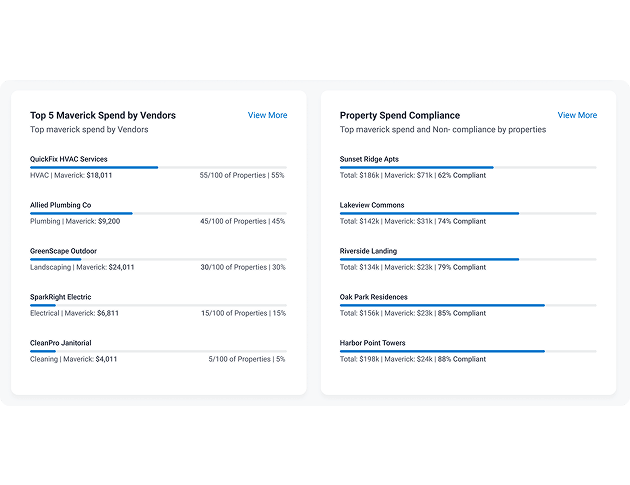Select GreenScape Outdoor vendor name
The height and width of the screenshot is (485, 630).
[63, 251]
